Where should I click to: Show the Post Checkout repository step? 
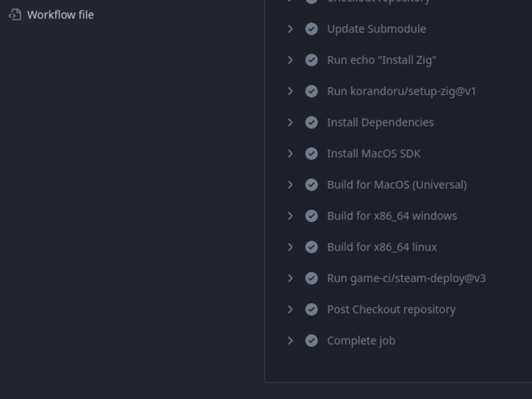[391, 309]
